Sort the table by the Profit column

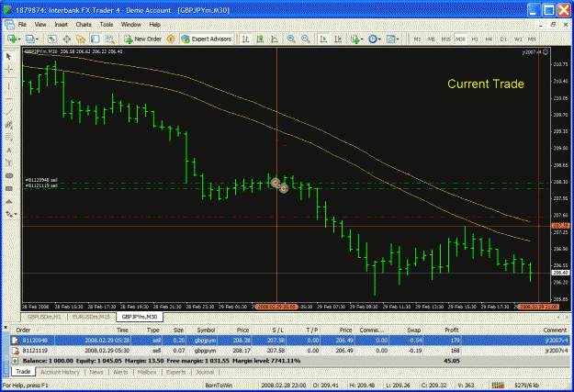coord(452,330)
